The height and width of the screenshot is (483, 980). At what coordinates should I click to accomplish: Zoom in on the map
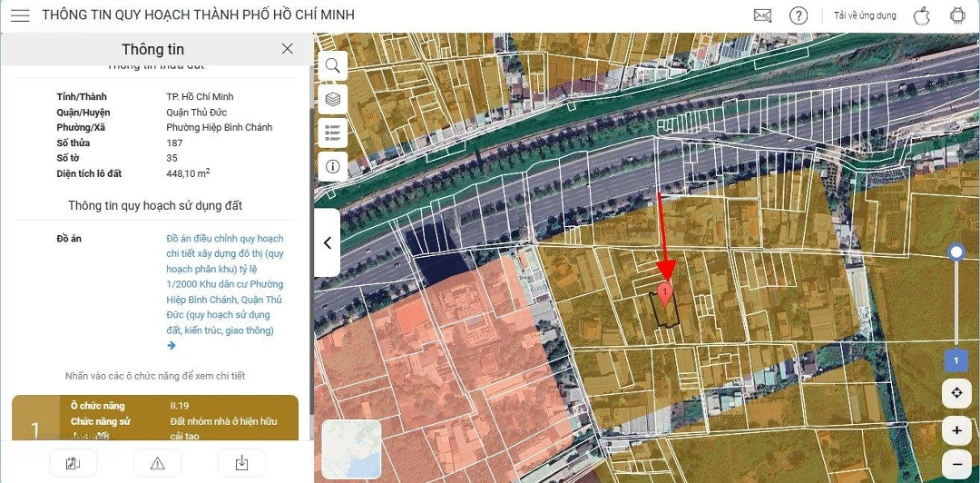click(957, 430)
